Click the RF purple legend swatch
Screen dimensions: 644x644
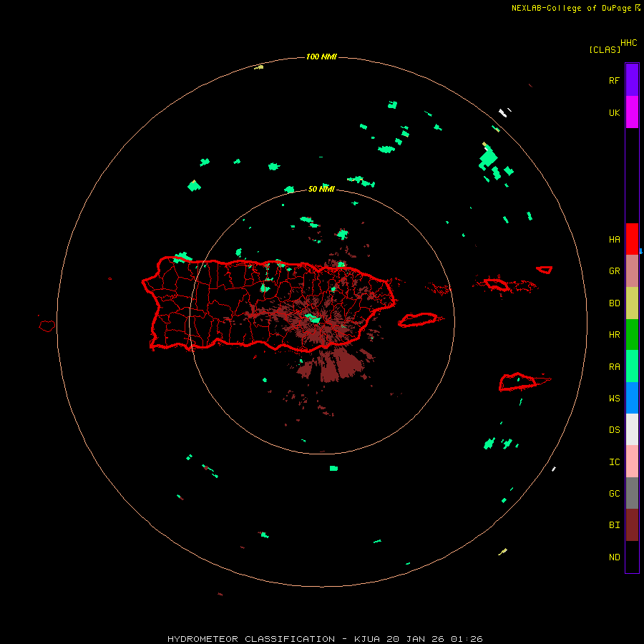632,79
